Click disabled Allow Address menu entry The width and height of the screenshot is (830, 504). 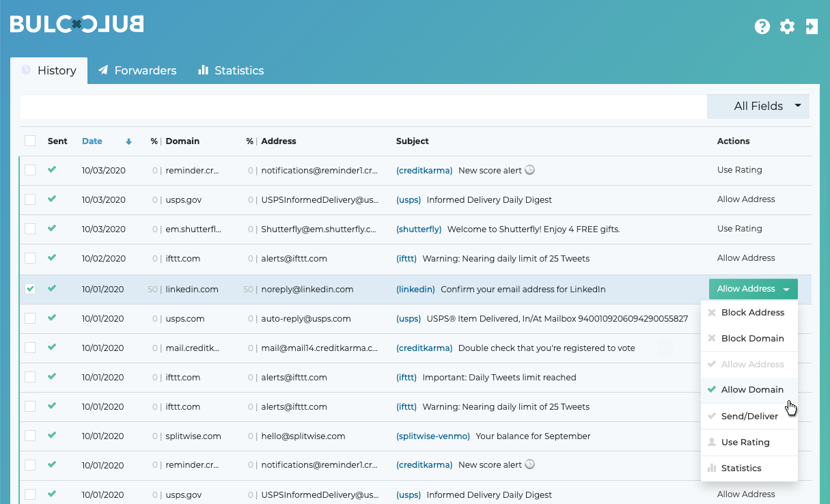pos(749,365)
